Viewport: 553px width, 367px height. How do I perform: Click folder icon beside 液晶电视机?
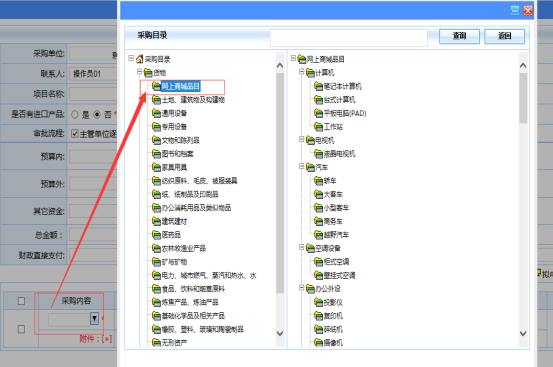point(318,154)
